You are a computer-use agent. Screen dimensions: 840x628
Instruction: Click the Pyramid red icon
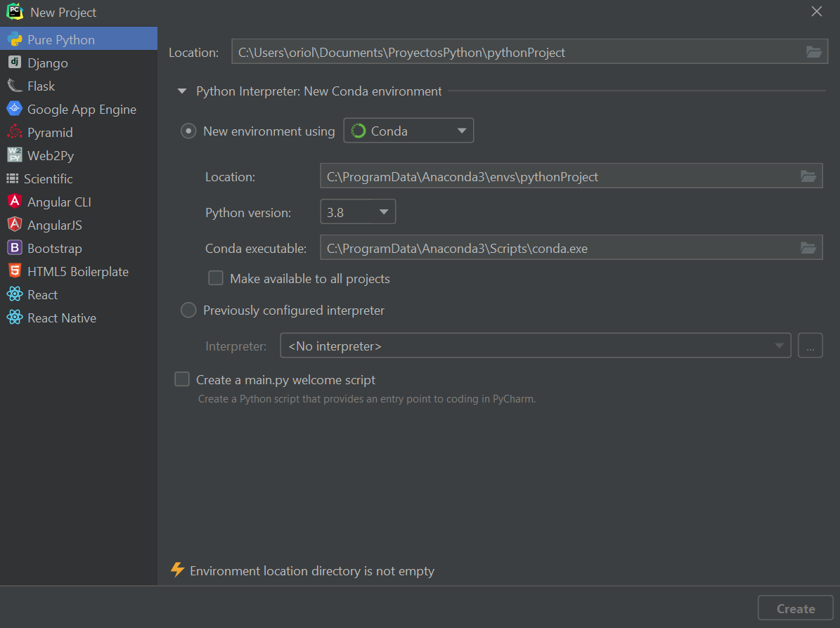(15, 131)
